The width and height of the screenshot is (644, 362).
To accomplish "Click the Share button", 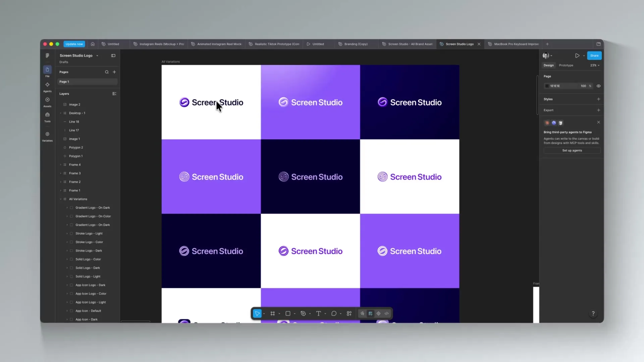I will coord(594,56).
